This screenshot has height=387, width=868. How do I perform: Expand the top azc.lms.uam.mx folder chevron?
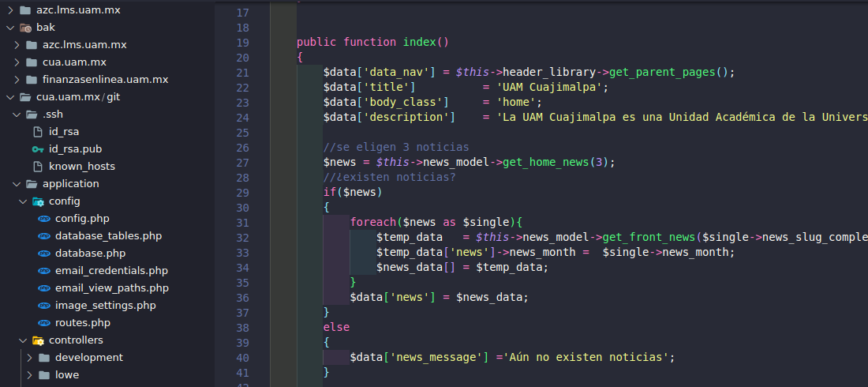click(x=10, y=10)
